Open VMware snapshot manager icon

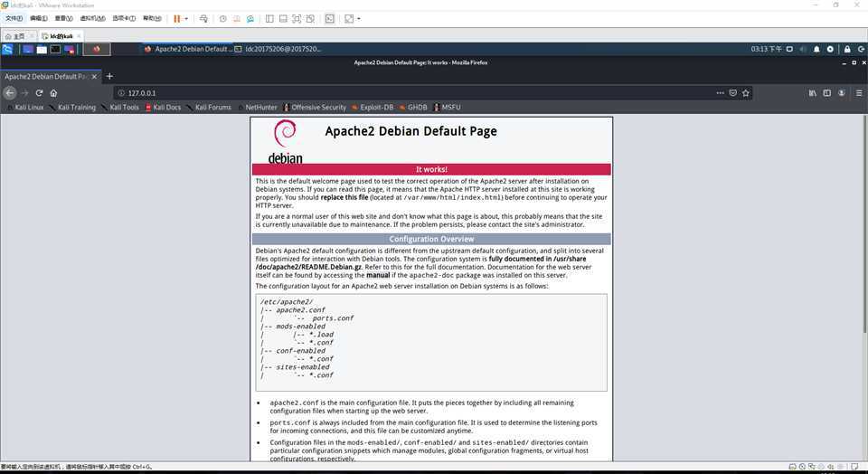(x=250, y=19)
